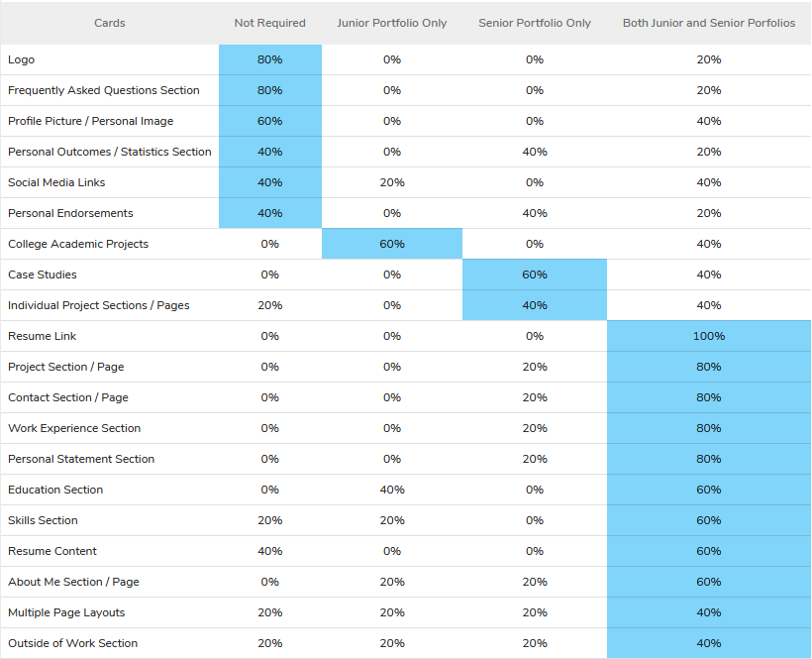Select Frequently Asked Questions Section row

pos(406,90)
